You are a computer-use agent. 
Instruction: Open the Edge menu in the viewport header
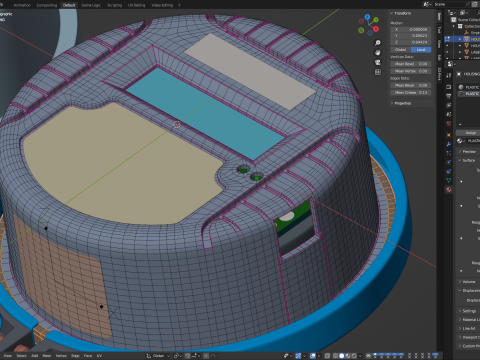(75, 356)
